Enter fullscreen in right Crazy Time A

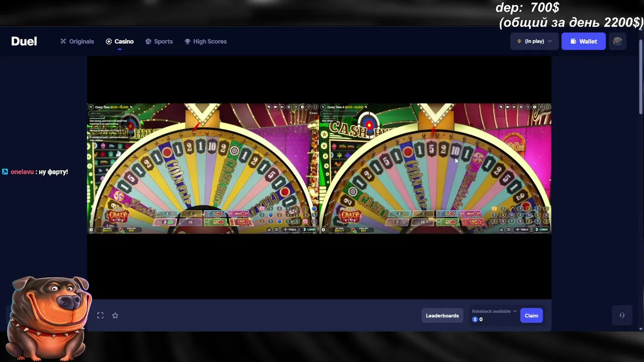click(x=547, y=107)
